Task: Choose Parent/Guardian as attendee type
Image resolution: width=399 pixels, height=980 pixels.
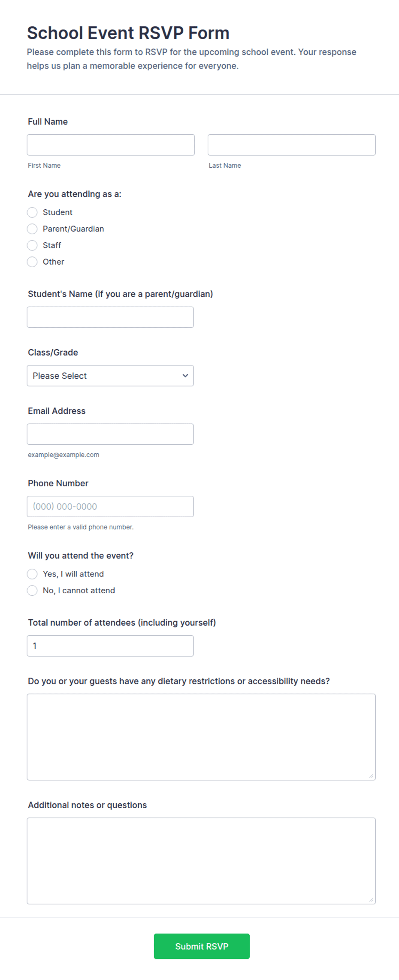Action: click(32, 229)
